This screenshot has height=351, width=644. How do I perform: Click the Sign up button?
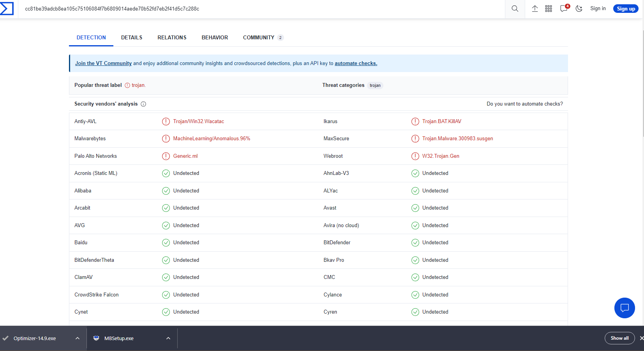coord(625,8)
